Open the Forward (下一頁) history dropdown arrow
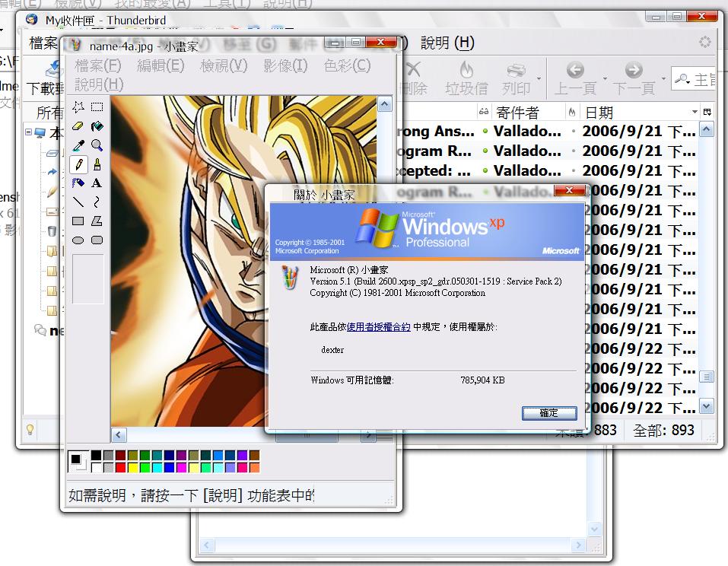 coord(663,78)
